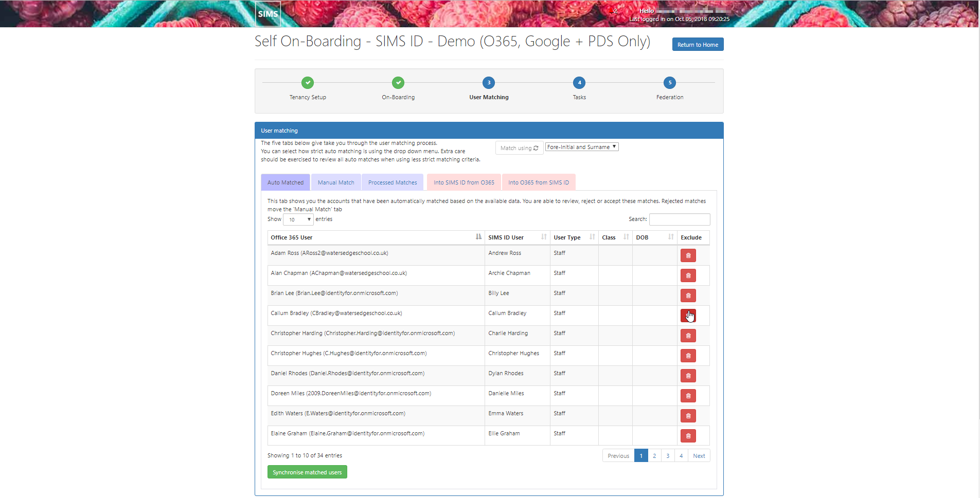Sort by Office 365 User column

(376, 237)
